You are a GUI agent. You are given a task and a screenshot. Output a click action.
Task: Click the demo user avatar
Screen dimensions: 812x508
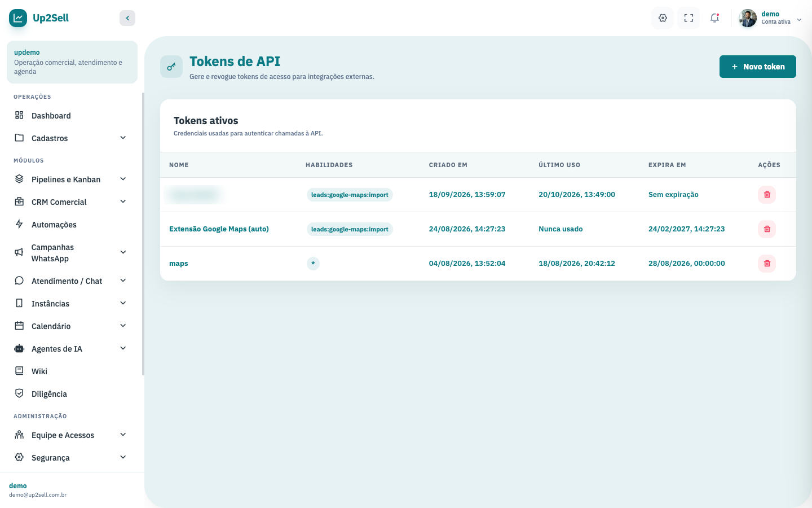[748, 18]
